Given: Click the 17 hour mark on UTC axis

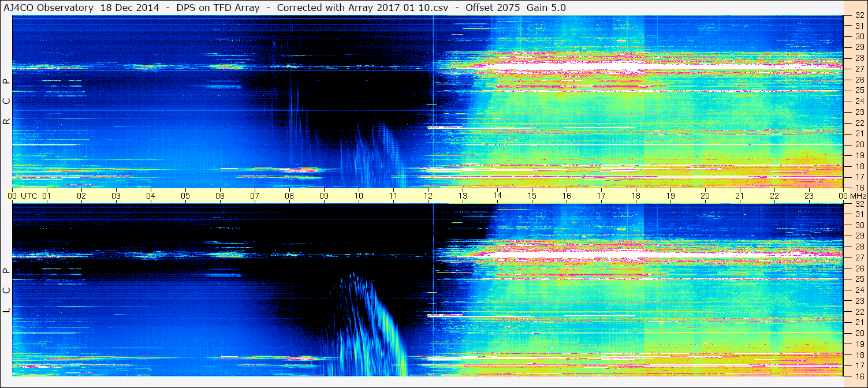Looking at the screenshot, I should pyautogui.click(x=601, y=196).
